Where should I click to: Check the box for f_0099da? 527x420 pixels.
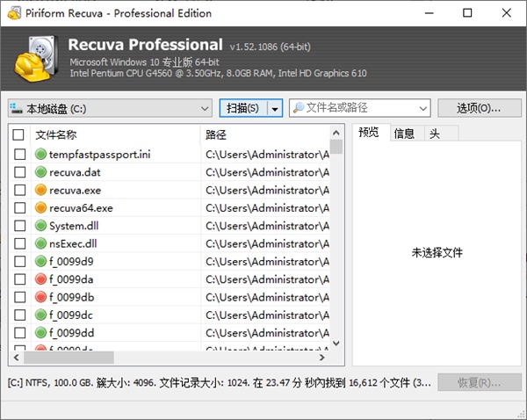tap(20, 279)
